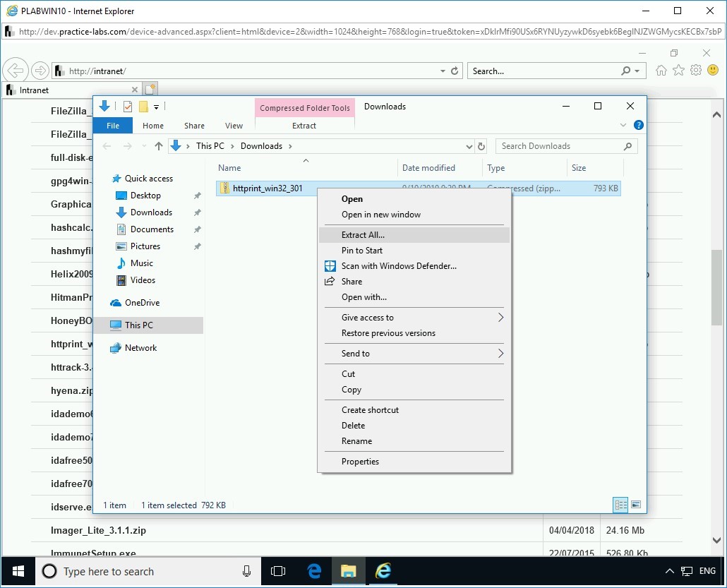The image size is (727, 588).
Task: Toggle the details list view layout
Action: 620,505
